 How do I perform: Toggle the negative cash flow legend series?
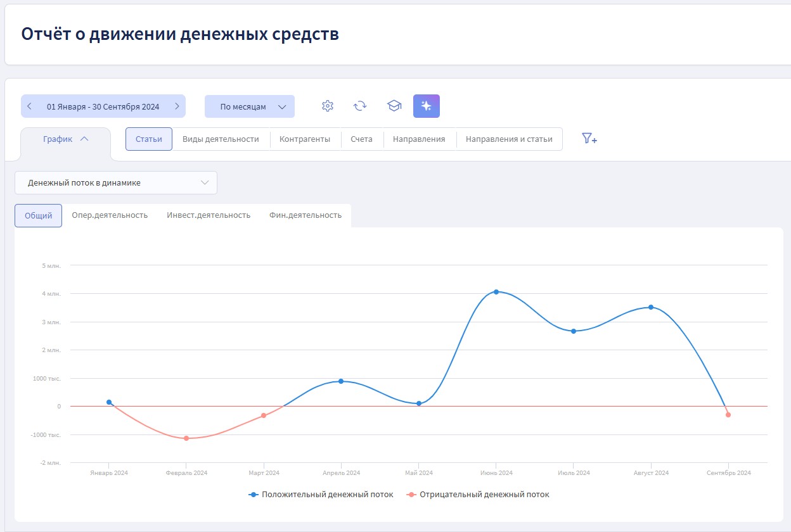pyautogui.click(x=479, y=495)
